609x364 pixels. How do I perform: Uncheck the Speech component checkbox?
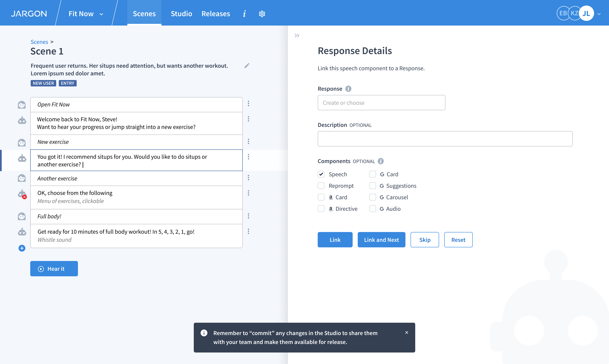[321, 174]
